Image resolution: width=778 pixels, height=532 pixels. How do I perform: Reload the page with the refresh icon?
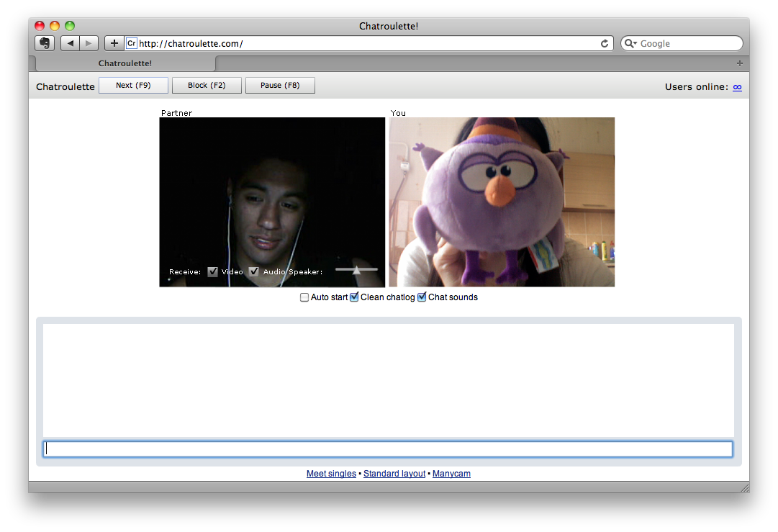click(x=605, y=43)
